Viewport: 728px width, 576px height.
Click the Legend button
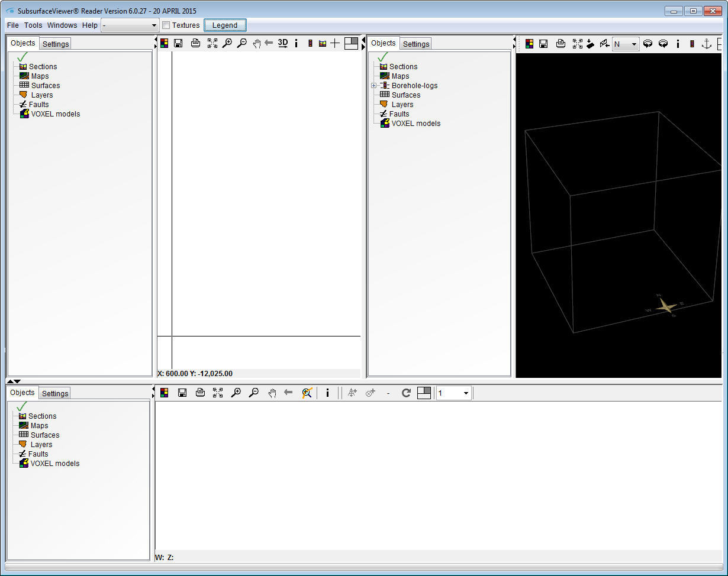(225, 25)
